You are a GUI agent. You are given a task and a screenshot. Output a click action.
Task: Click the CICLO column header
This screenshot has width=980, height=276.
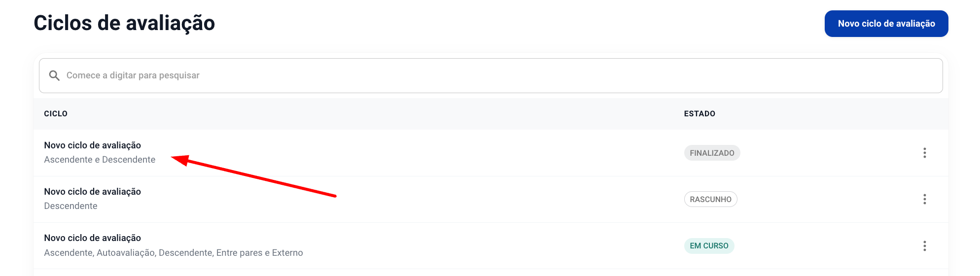pyautogui.click(x=56, y=113)
